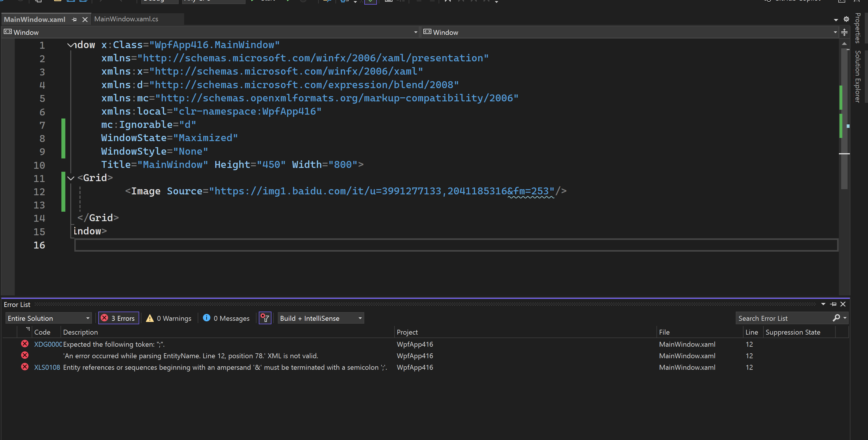Toggle the 3 Errors filter button

point(119,318)
